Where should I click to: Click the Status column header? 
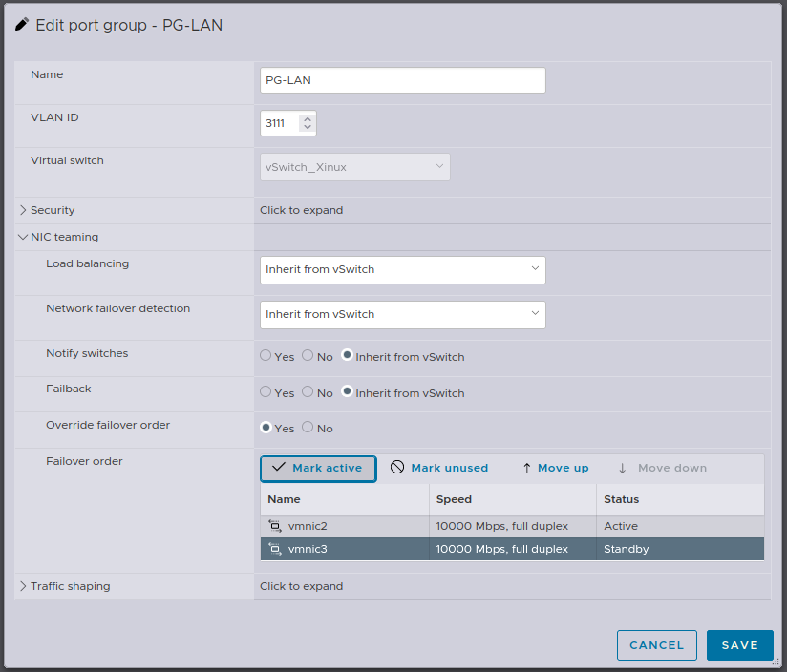(622, 499)
